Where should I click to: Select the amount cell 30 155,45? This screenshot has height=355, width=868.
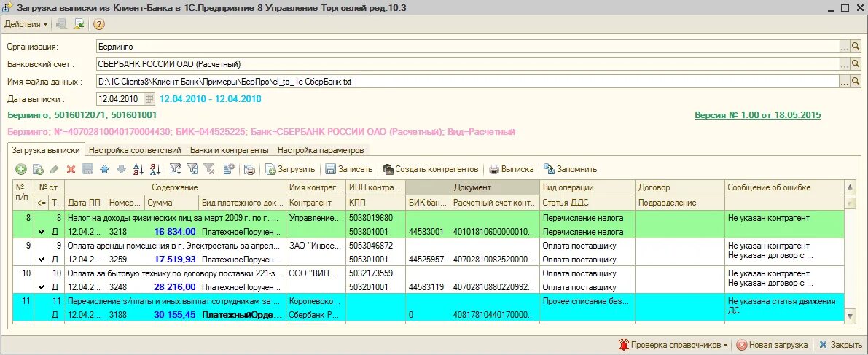tap(171, 315)
